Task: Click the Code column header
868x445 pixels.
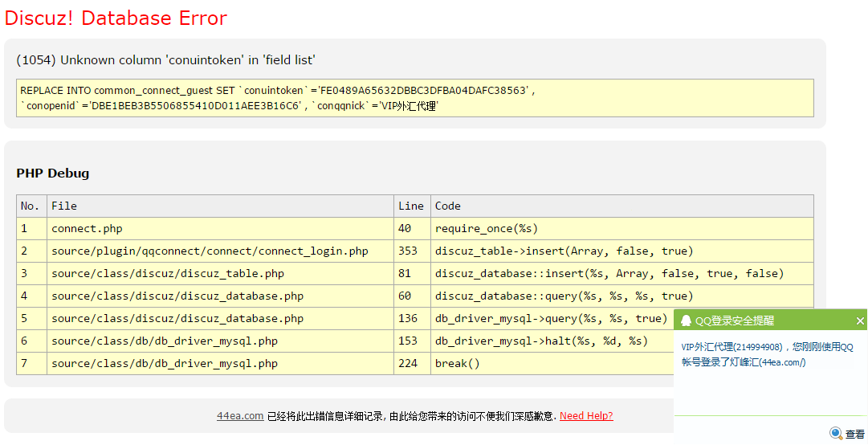Action: point(448,206)
